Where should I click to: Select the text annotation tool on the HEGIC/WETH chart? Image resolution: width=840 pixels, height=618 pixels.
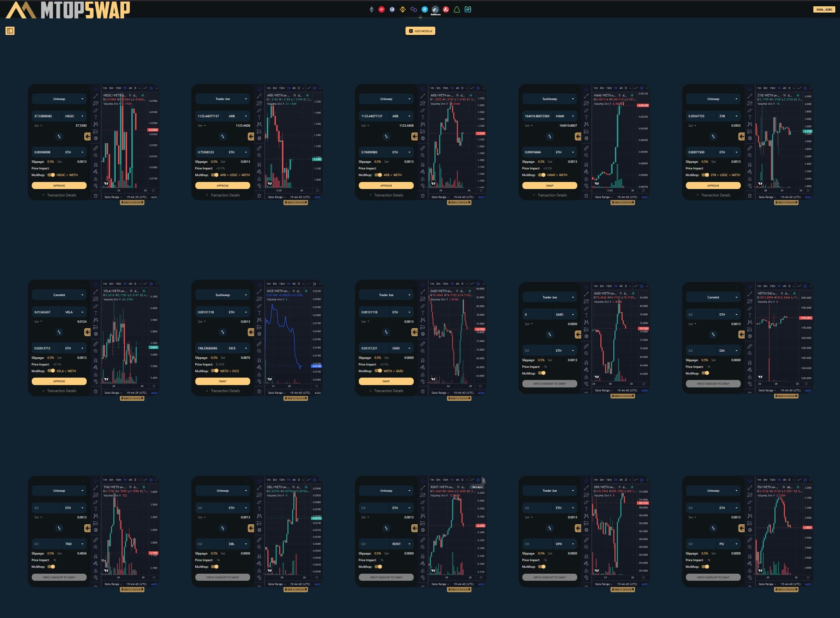pyautogui.click(x=96, y=117)
